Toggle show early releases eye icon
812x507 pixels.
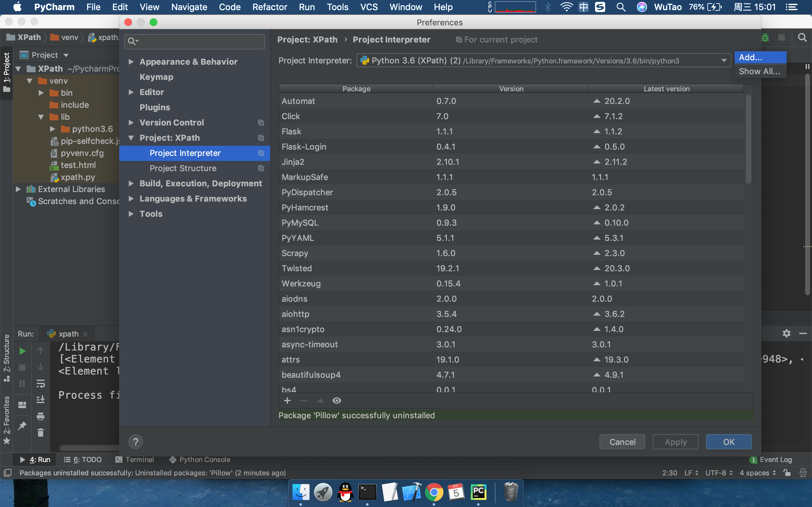337,401
